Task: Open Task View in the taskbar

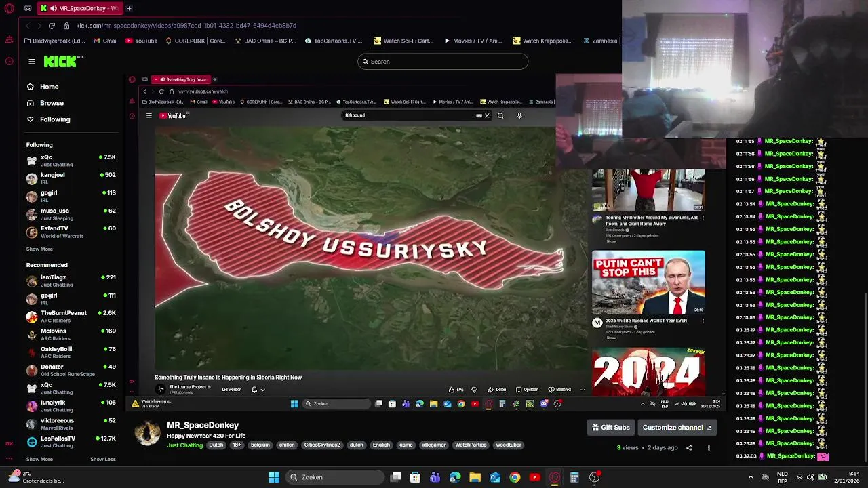Action: coord(396,477)
